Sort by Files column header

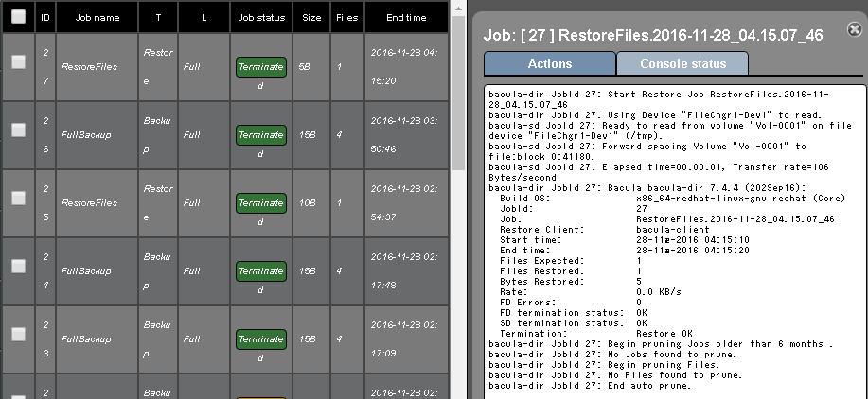tap(347, 17)
